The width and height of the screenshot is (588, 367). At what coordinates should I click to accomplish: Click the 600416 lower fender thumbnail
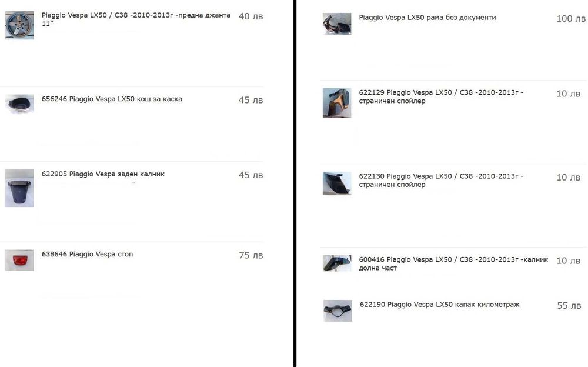click(x=337, y=263)
